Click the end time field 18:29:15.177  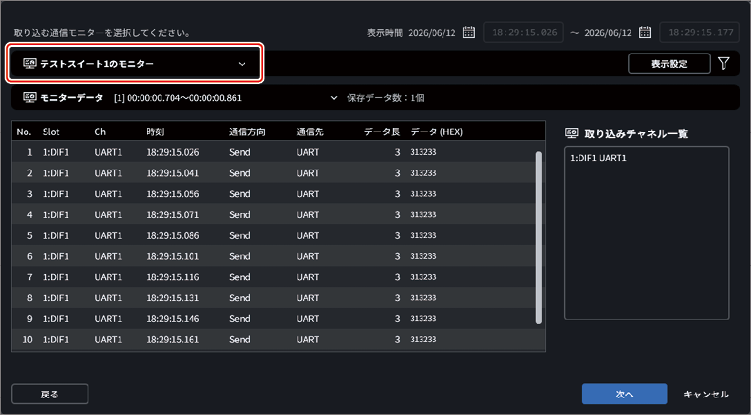click(700, 33)
